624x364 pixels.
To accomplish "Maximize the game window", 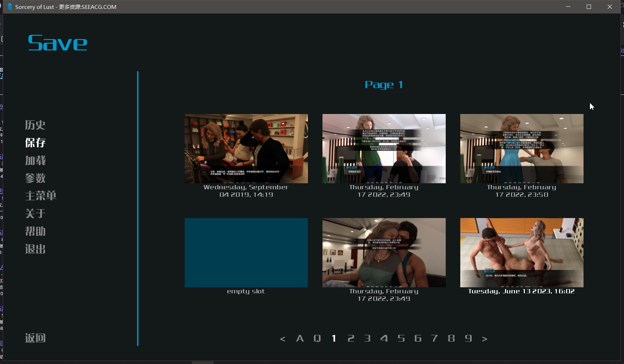I will coord(589,7).
